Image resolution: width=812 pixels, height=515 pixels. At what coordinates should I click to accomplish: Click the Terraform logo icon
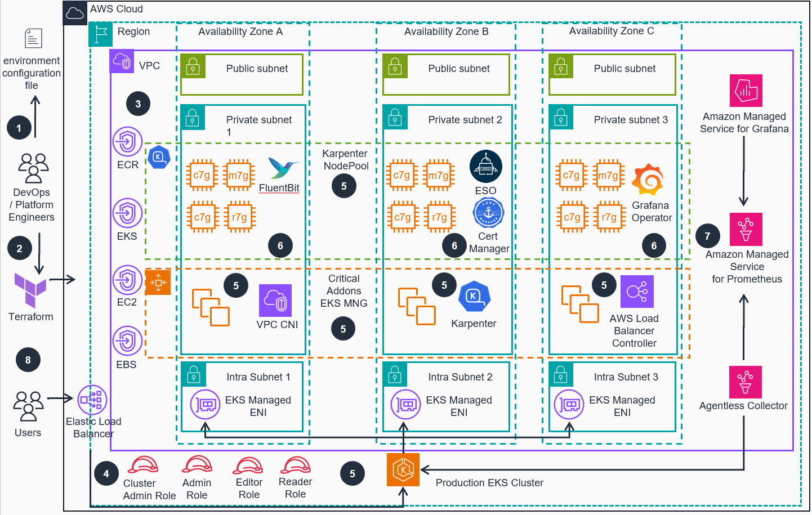(x=30, y=290)
